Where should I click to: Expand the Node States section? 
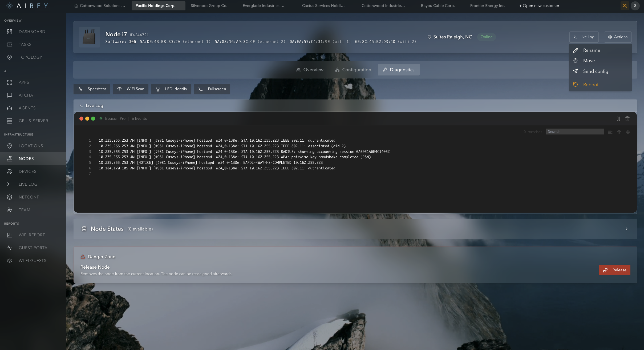[x=355, y=229]
